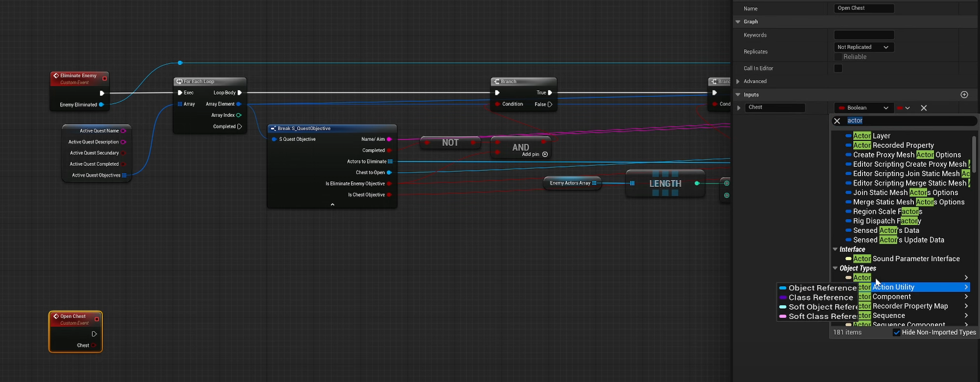Clear the actor type search text
The width and height of the screenshot is (980, 382).
pos(837,121)
